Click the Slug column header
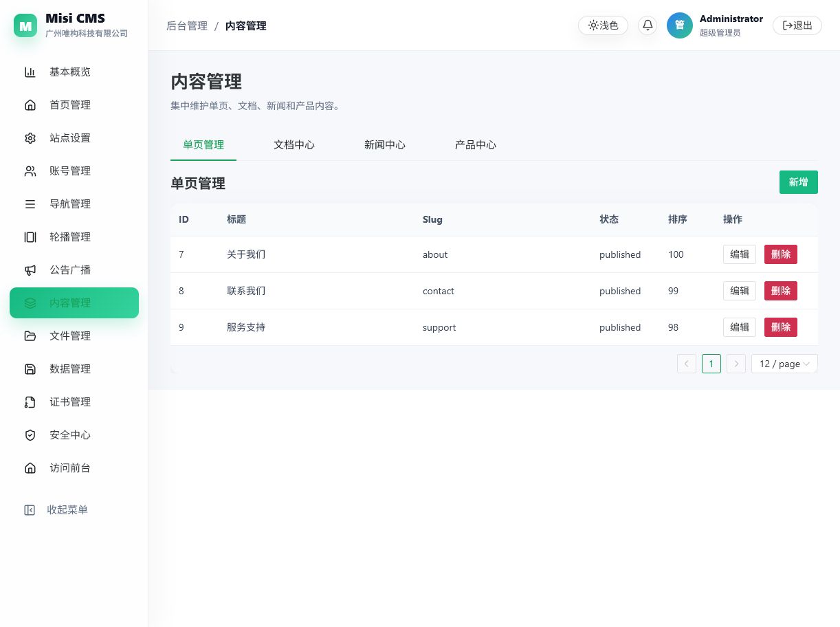 coord(432,219)
